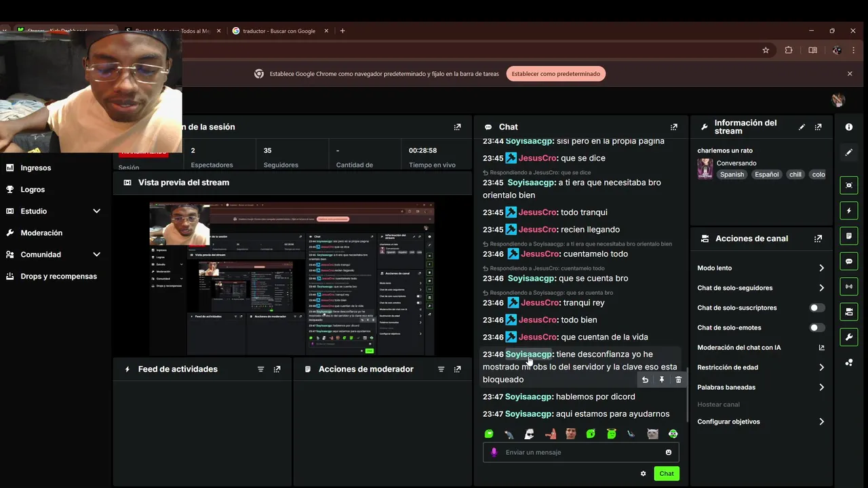868x488 pixels.
Task: Click username Soyisaacgp on 'hablemos por dicord' message
Action: (528, 396)
